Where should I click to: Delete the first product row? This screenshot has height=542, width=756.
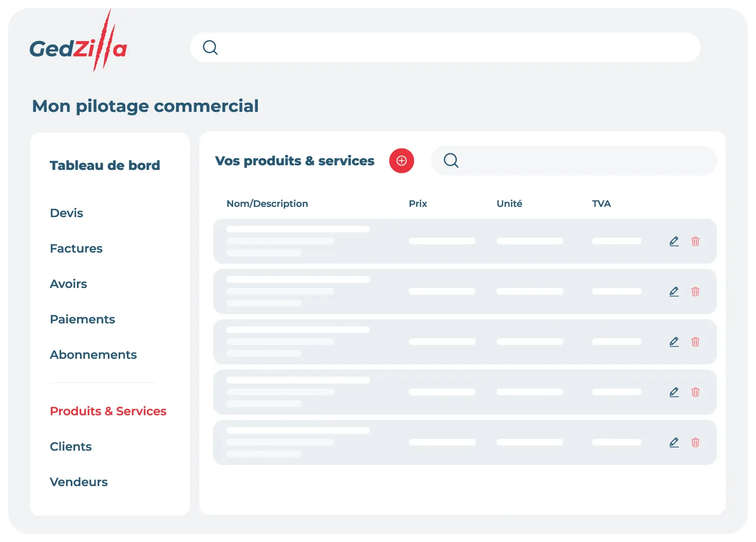[695, 241]
